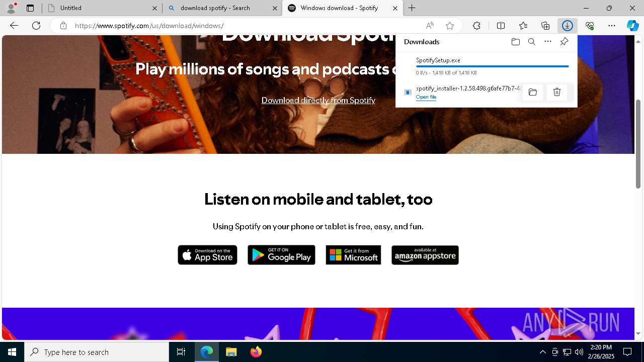Open Edge Settings and more menu
Image resolution: width=644 pixels, height=362 pixels.
612,26
